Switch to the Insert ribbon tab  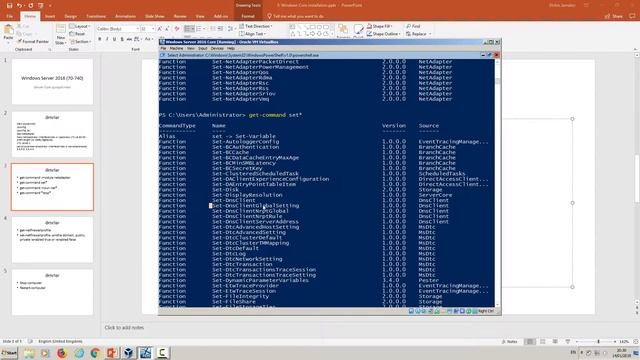(50, 16)
